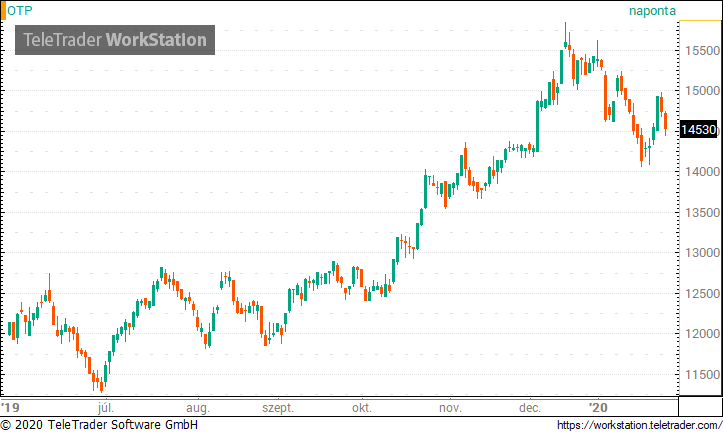Select the 'aug.' month on time axis
Screen dimensions: 723x434
click(198, 409)
